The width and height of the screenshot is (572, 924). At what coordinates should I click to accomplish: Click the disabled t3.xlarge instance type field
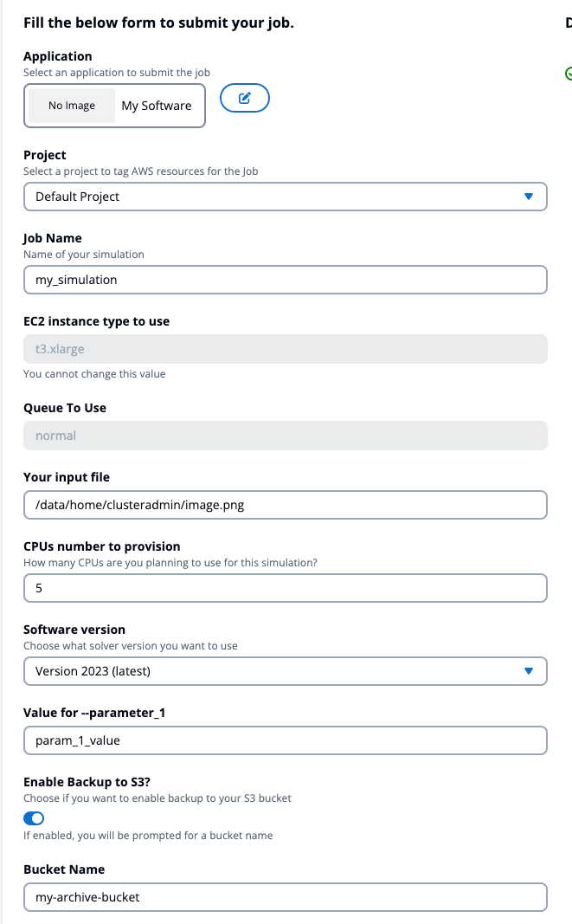click(x=285, y=349)
